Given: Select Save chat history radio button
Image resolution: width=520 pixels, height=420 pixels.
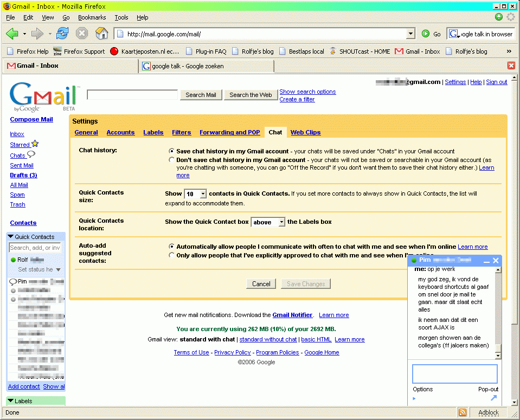Looking at the screenshot, I should pos(172,151).
